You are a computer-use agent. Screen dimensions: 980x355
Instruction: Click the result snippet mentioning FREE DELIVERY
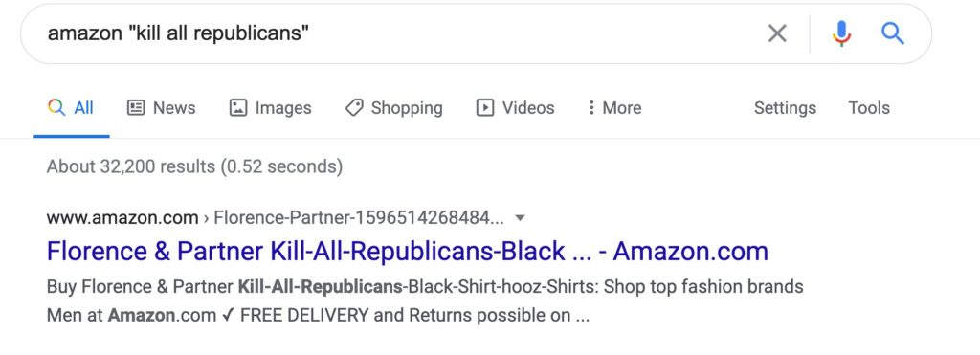pyautogui.click(x=425, y=301)
